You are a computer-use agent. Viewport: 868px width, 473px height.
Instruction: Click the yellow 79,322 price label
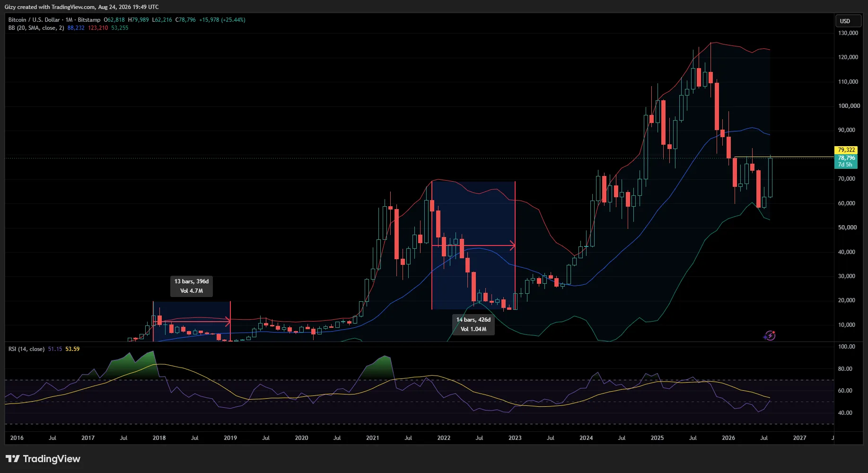[x=846, y=150]
